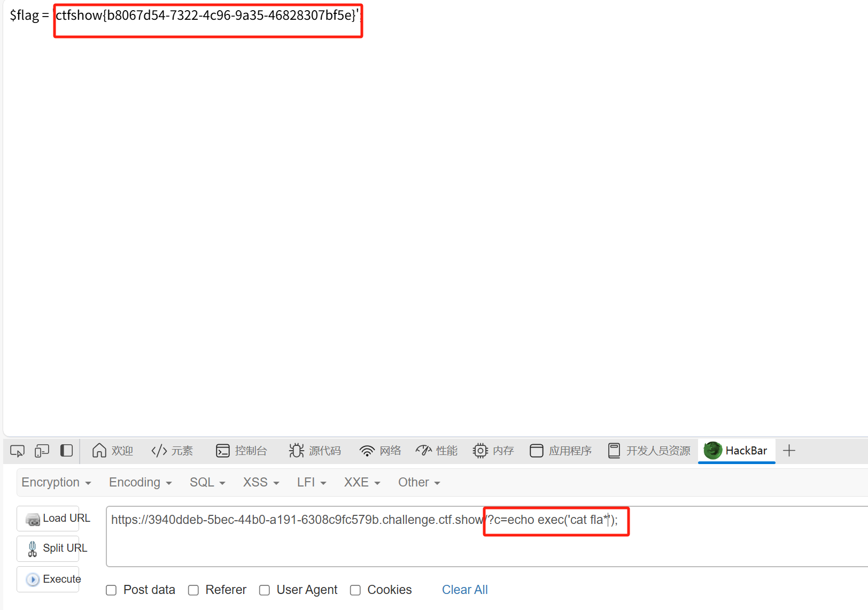This screenshot has width=868, height=610.
Task: Open the Other dropdown menu
Action: click(x=419, y=482)
